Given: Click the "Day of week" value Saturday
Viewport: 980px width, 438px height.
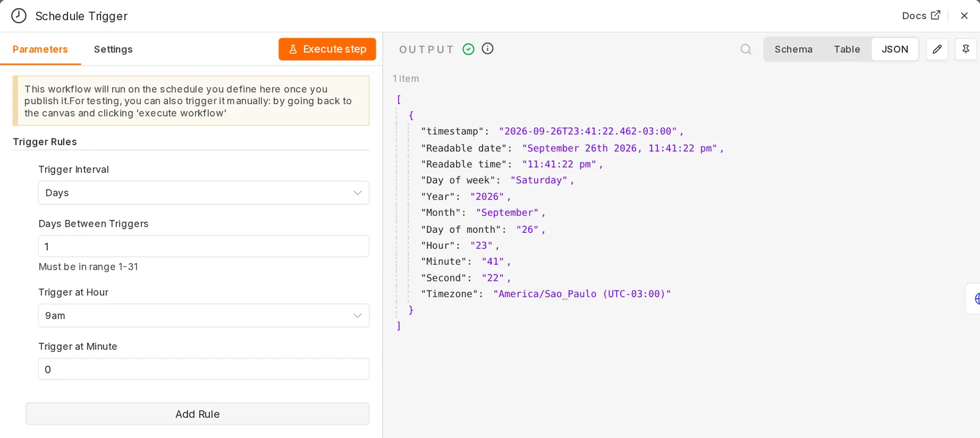Looking at the screenshot, I should point(539,180).
